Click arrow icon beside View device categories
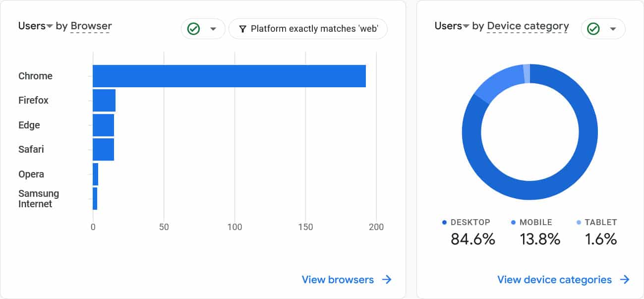The width and height of the screenshot is (644, 299). tap(625, 280)
